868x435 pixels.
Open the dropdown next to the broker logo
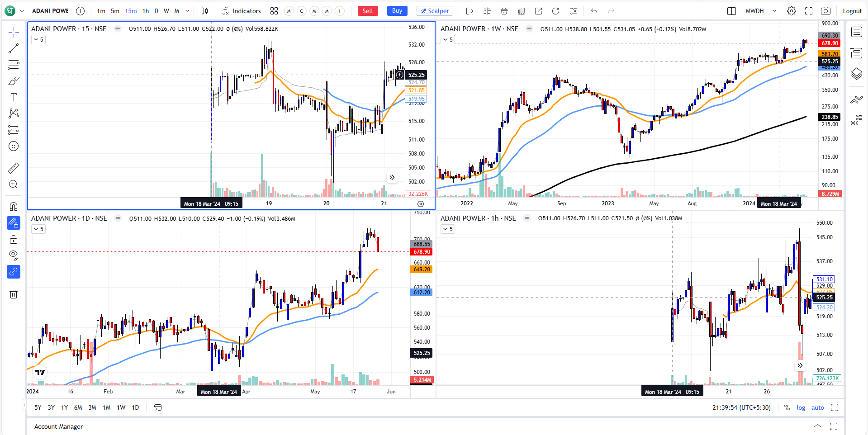click(x=22, y=11)
